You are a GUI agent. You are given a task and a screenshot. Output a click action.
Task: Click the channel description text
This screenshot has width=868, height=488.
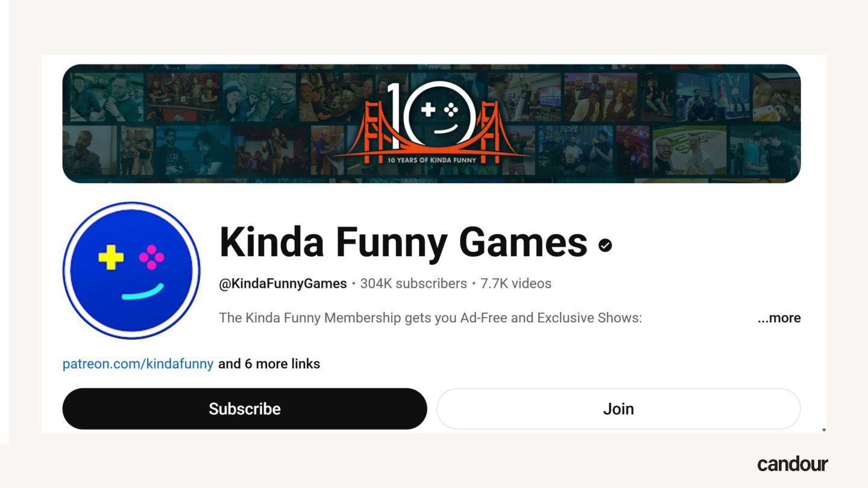430,318
